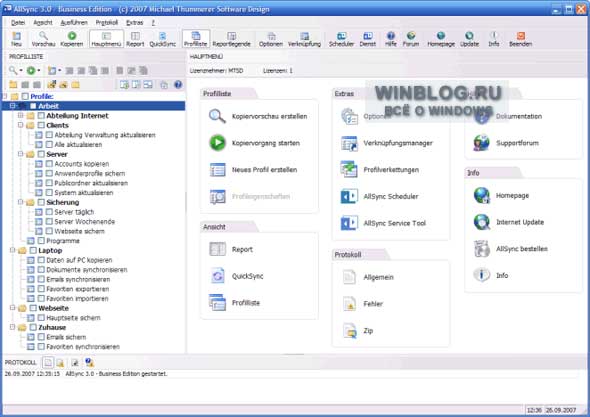
Task: Open Dienst toolbar icon
Action: pos(368,39)
